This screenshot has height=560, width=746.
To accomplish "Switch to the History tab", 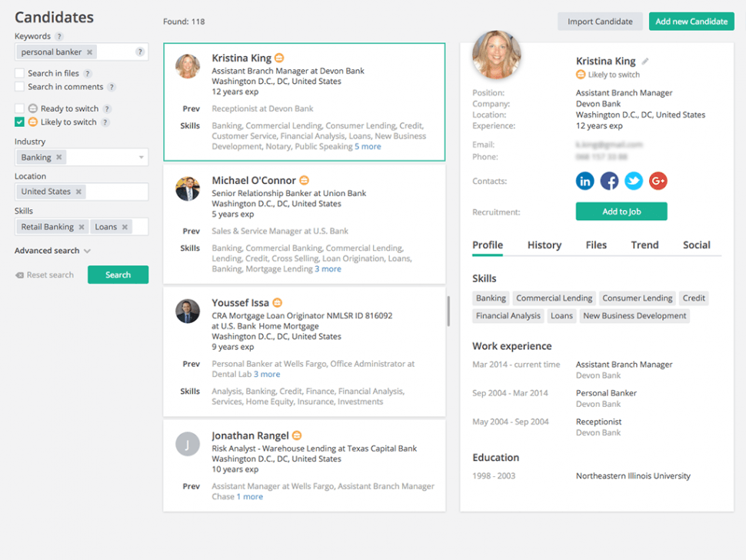I will point(545,245).
